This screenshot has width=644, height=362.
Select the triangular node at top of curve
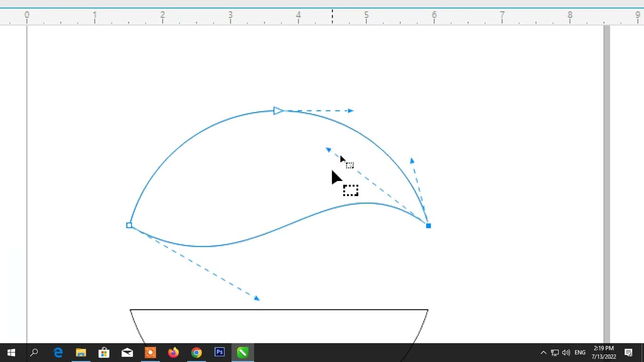[x=278, y=111]
